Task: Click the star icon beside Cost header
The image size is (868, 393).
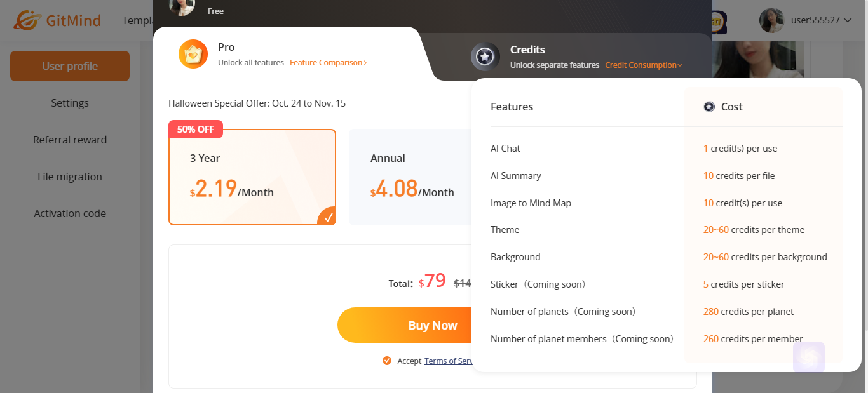Action: pyautogui.click(x=709, y=107)
